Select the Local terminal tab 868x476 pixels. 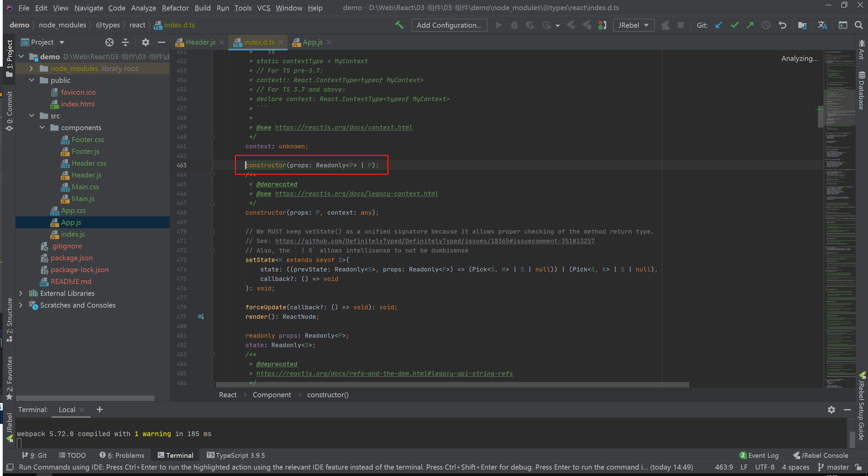pos(67,409)
